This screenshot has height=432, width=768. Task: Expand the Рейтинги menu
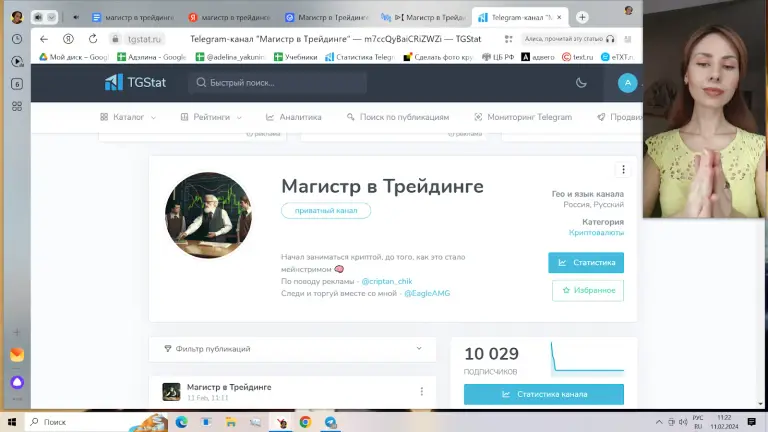[211, 117]
